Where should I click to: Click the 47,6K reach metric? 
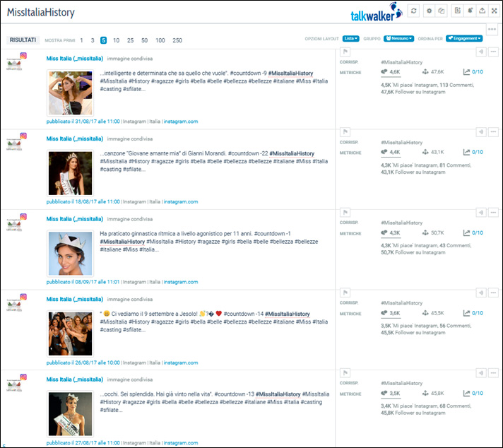(x=433, y=72)
